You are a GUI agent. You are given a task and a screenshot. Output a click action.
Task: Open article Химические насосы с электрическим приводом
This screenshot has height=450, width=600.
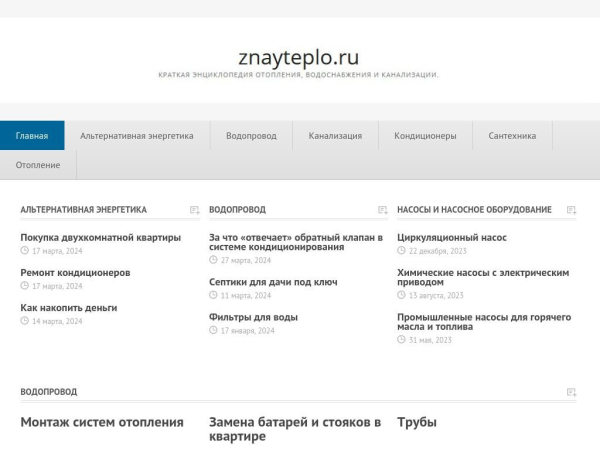tap(483, 277)
